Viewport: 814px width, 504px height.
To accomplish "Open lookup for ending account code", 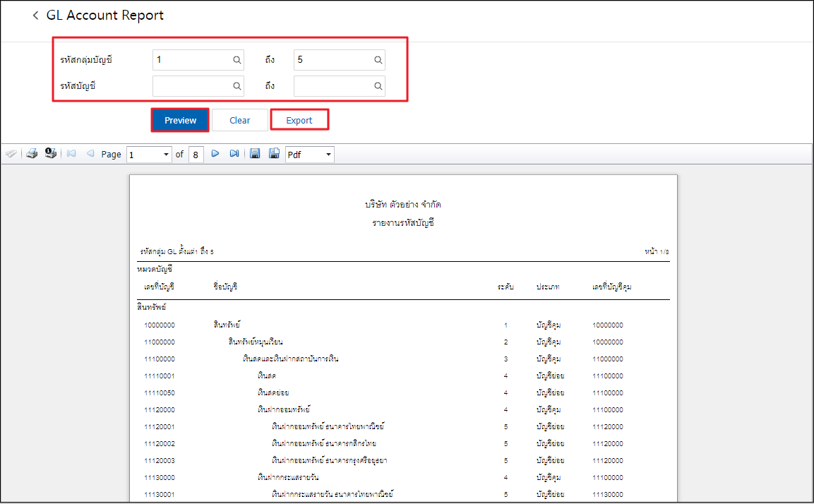I will 378,86.
